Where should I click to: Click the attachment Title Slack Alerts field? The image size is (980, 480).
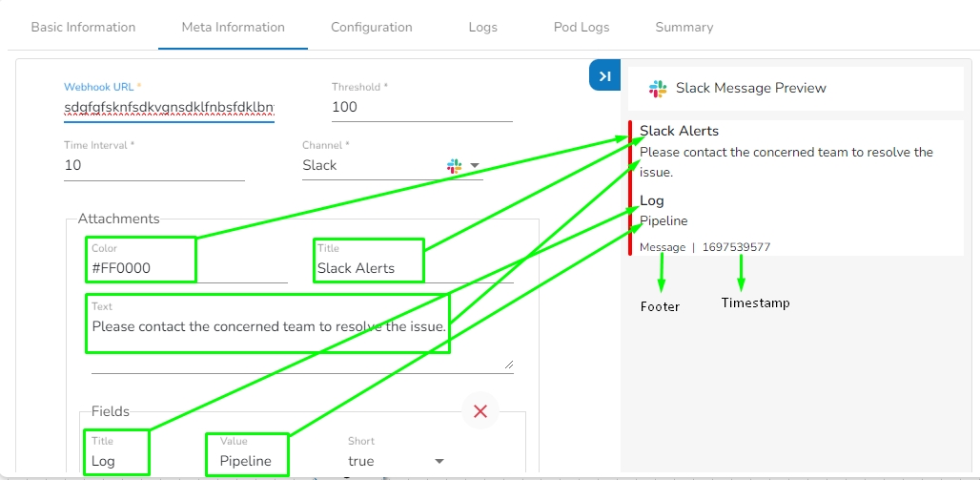(x=368, y=268)
